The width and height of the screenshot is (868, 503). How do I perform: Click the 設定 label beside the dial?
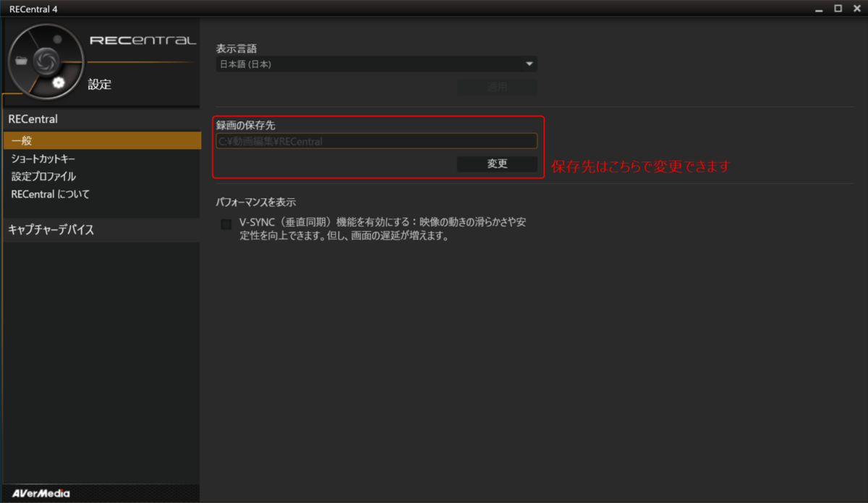100,84
